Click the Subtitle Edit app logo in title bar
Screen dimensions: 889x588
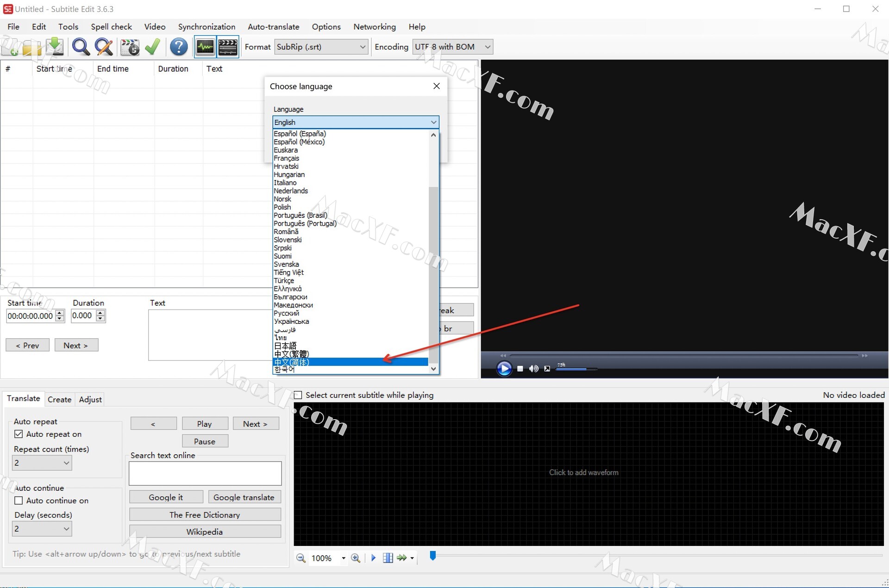tap(8, 9)
